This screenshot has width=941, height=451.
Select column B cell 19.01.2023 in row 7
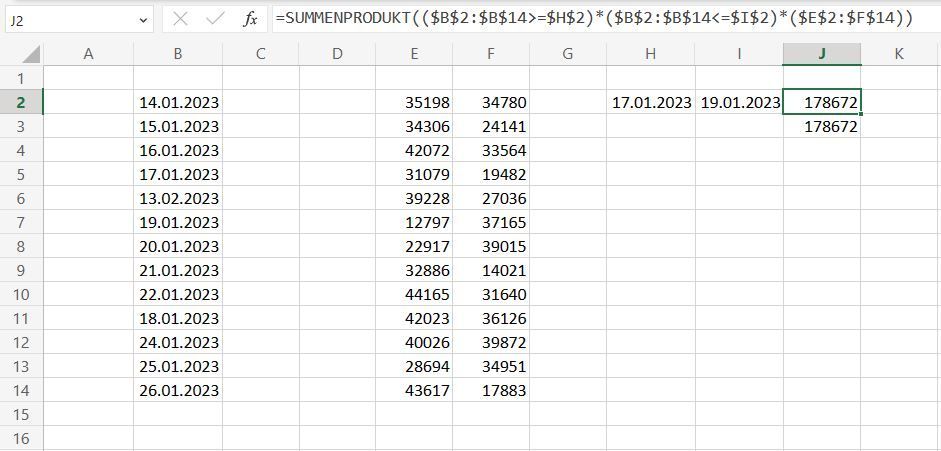(x=178, y=223)
